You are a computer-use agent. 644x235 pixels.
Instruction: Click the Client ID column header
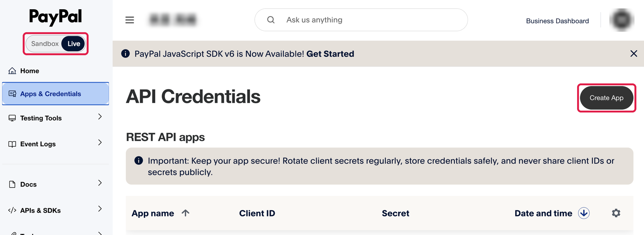257,213
